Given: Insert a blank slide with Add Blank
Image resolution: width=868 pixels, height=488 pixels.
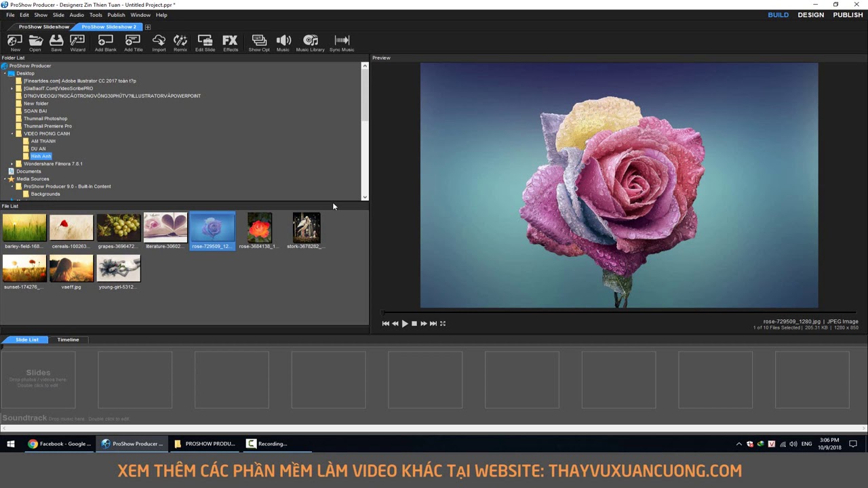Looking at the screenshot, I should click(x=106, y=43).
